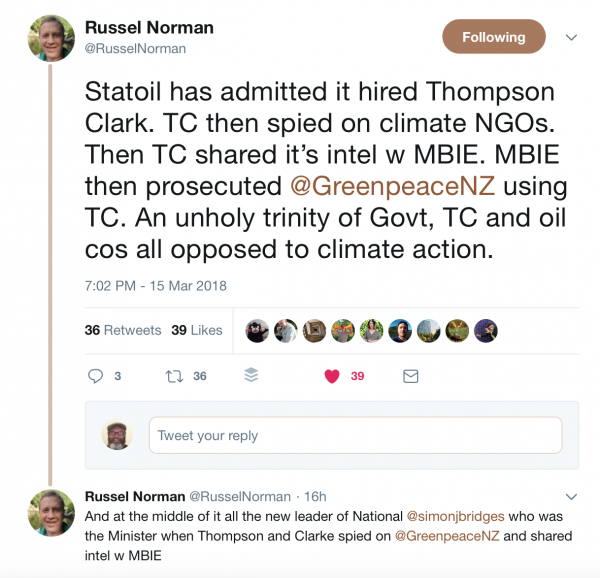Viewport: 600px width, 578px height.
Task: Open the @RusselNorman handle under the name
Action: (x=138, y=48)
